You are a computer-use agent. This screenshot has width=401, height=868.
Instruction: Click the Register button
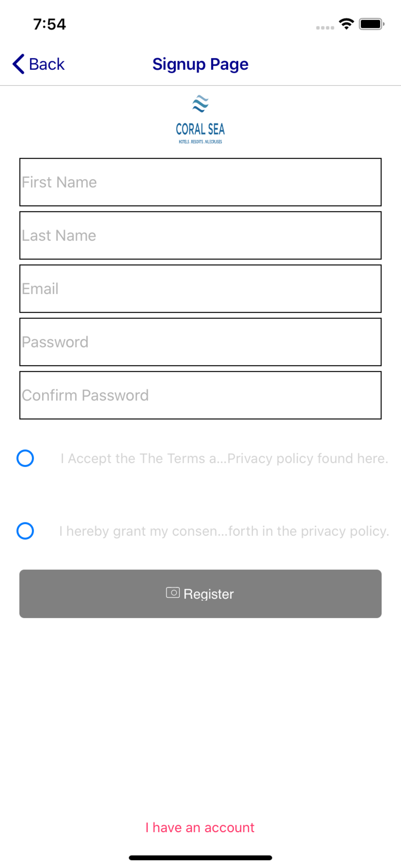click(x=200, y=594)
